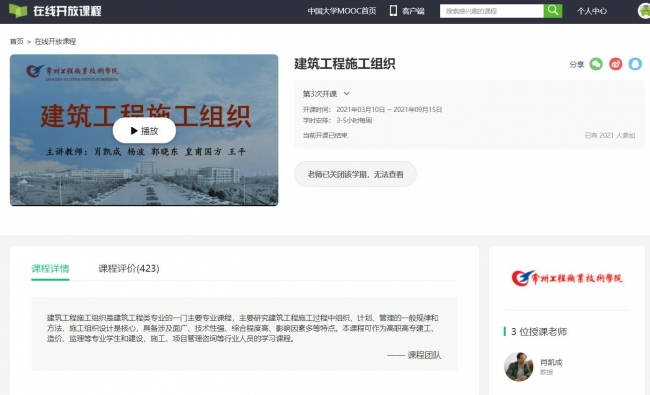
Task: Click the course video cover thumbnail
Action: click(x=144, y=130)
